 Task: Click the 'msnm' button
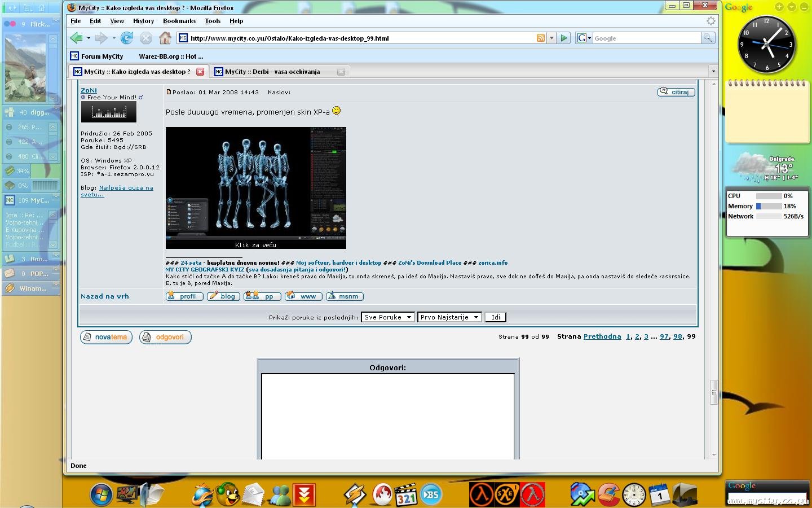[345, 296]
